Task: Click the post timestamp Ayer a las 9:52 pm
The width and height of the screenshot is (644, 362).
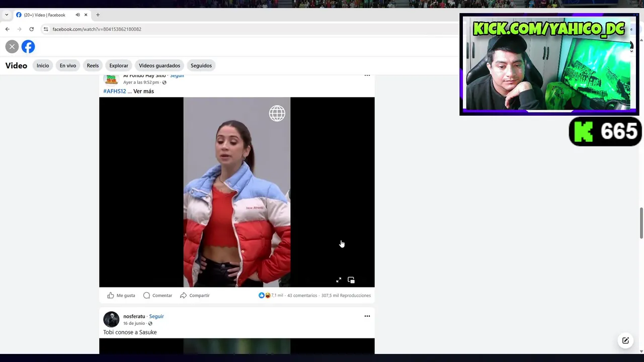Action: (141, 82)
